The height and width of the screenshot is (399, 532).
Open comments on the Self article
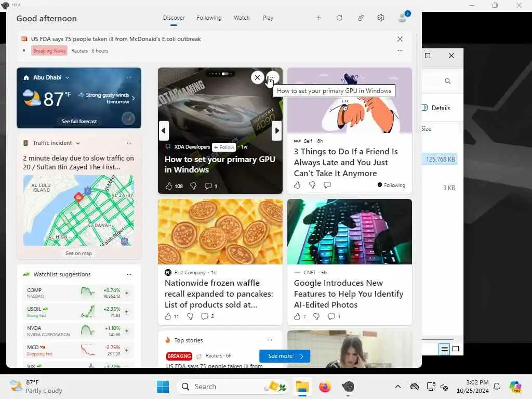(327, 185)
